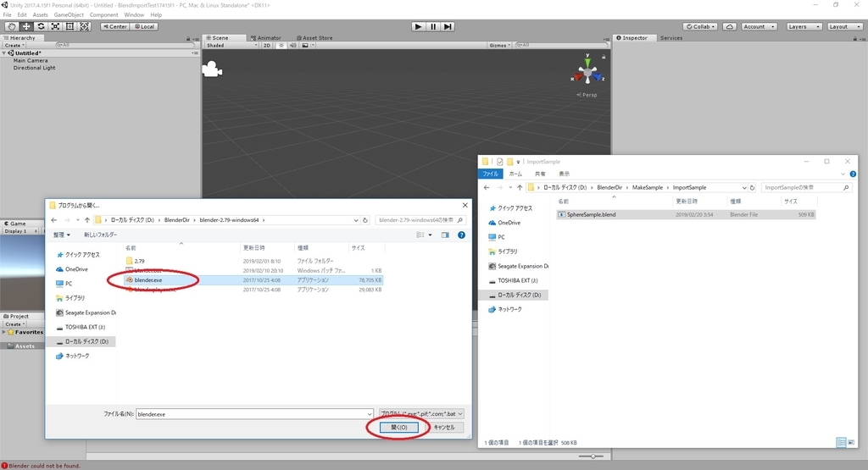Toggle the Hierarchy panel lock icon
Screen dimensions: 868x470
[x=188, y=39]
